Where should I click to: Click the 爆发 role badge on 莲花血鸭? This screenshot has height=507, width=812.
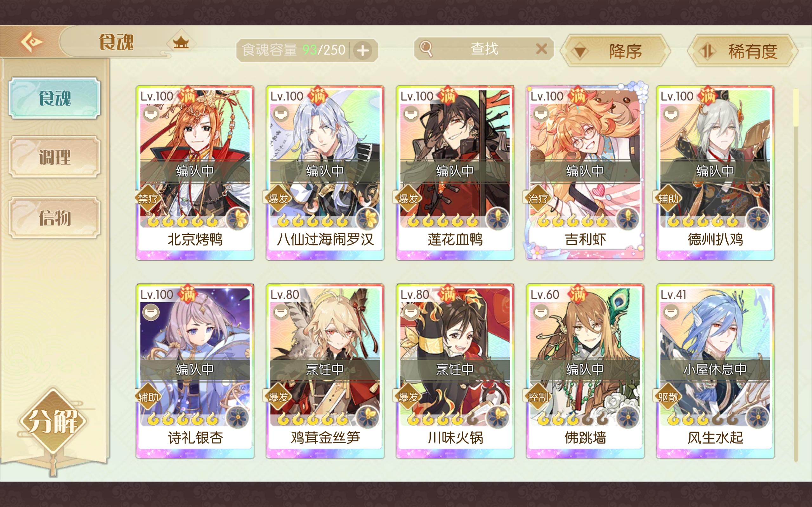click(x=408, y=198)
